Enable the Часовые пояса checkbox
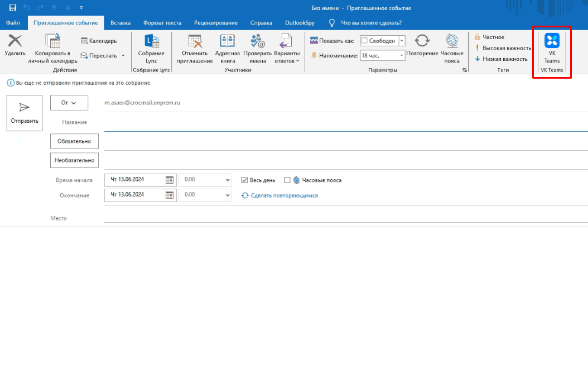This screenshot has width=588, height=365. (287, 180)
